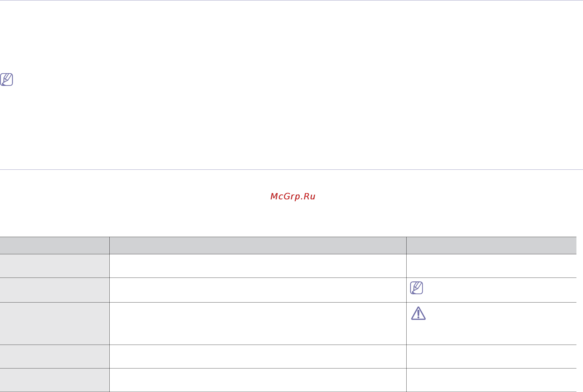Viewport: 583px width, 392px height.
Task: Open the McGrp.Ru watermark link
Action: pos(293,196)
